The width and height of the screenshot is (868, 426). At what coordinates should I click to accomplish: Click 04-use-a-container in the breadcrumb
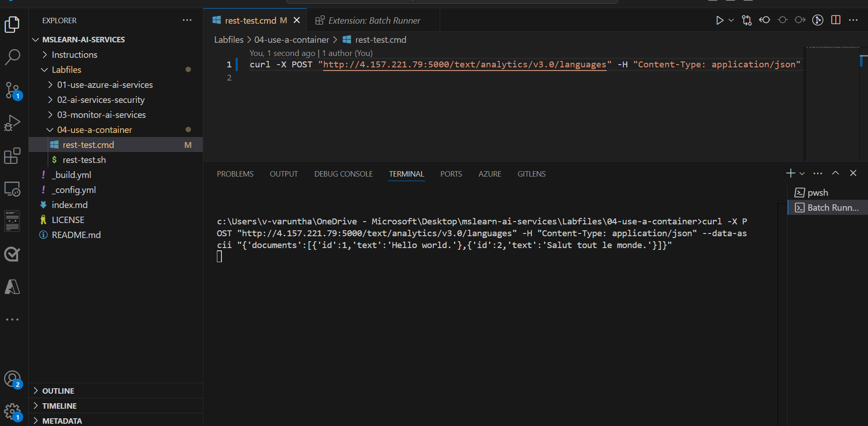pyautogui.click(x=291, y=40)
